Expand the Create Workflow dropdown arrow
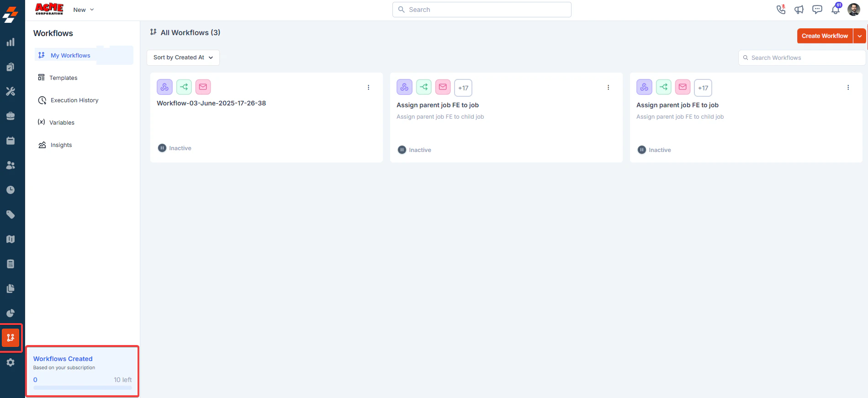Viewport: 868px width, 398px height. 860,36
